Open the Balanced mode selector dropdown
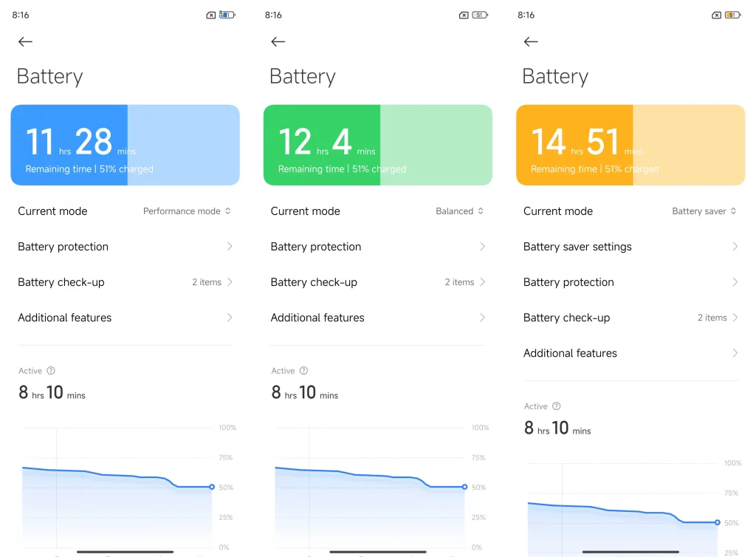Viewport: 756px width, 557px height. 459,211
